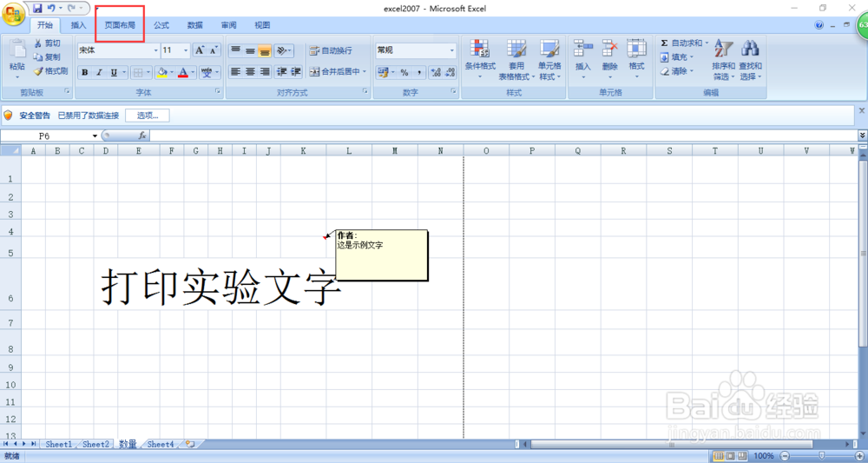Screen dimensions: 868x463
Task: Expand the Clear (清除) dropdown
Action: [x=692, y=71]
